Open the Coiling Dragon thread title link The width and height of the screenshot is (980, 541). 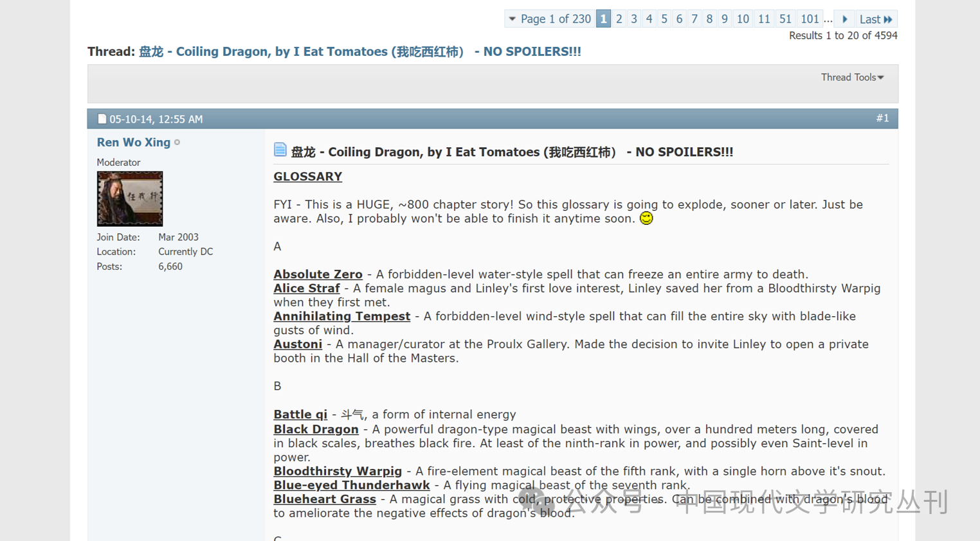359,51
